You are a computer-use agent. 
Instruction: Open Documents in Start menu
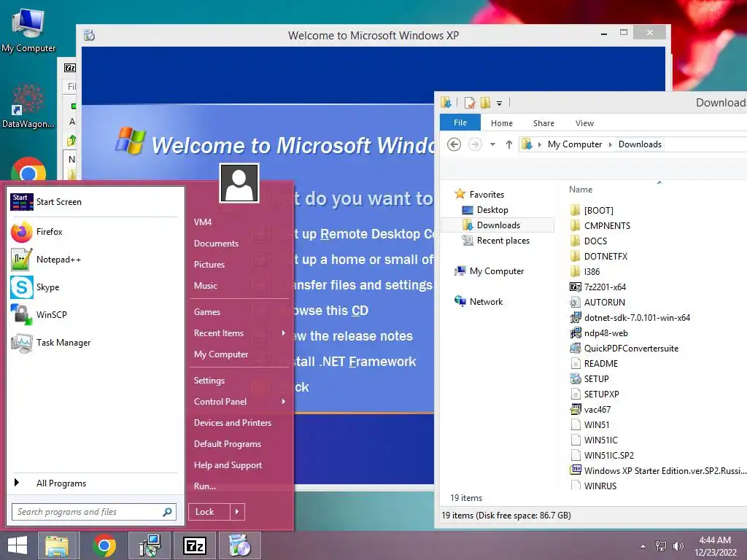coord(216,244)
